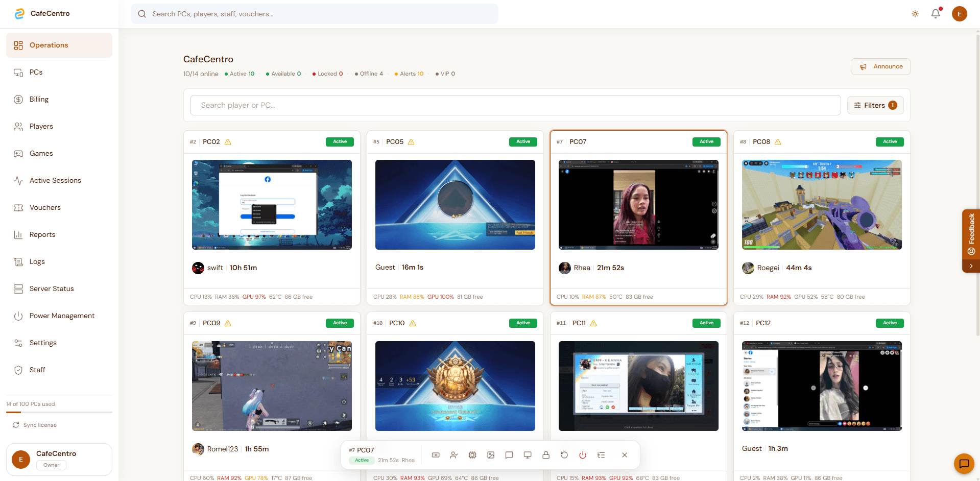The height and width of the screenshot is (481, 980).
Task: Click the lock icon in PC07 toolbar
Action: [546, 455]
